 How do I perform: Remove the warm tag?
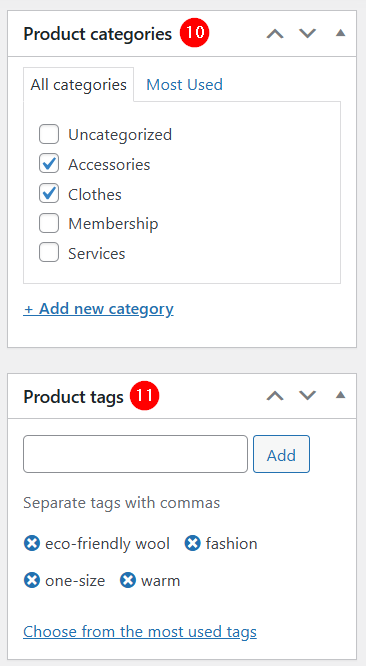[128, 580]
